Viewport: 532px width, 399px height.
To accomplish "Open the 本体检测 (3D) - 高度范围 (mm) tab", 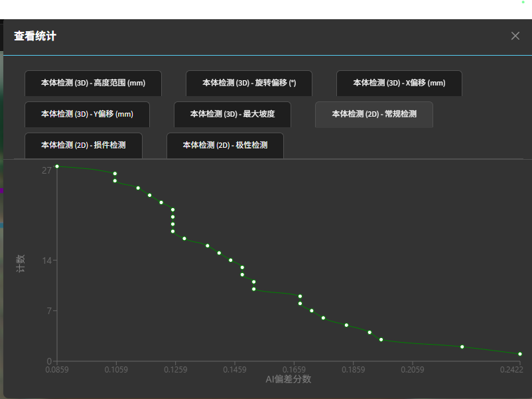I will click(93, 84).
